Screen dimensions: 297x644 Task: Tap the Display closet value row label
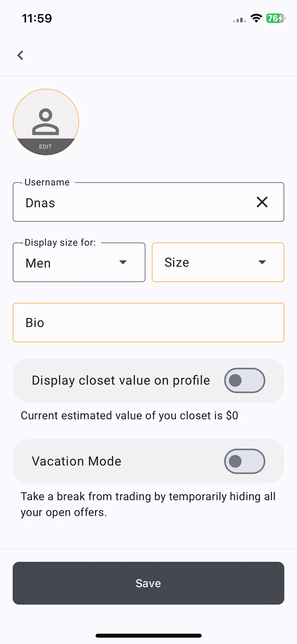121,381
